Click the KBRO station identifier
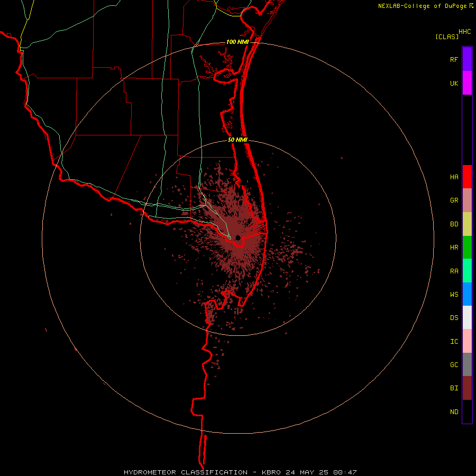The image size is (476, 476). 271,472
